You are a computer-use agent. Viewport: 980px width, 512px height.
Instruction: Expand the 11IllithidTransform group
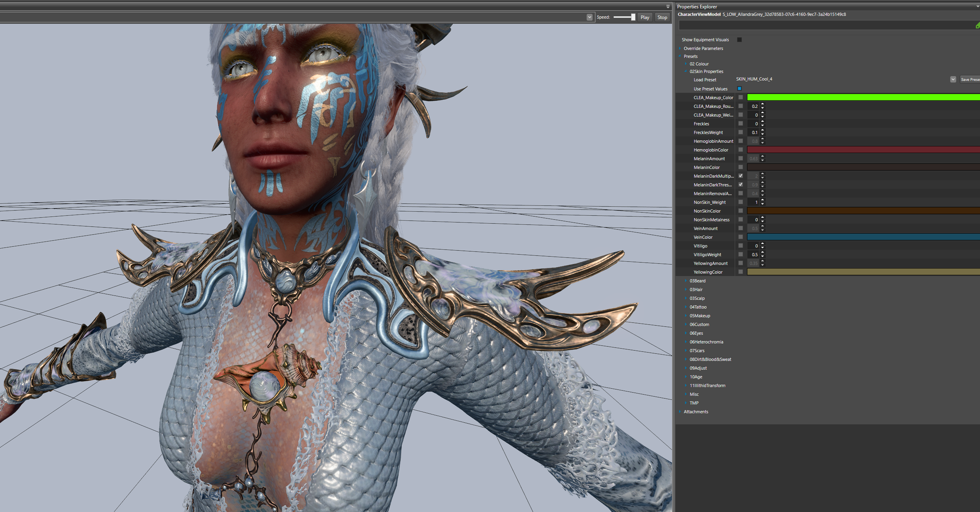[x=686, y=385]
